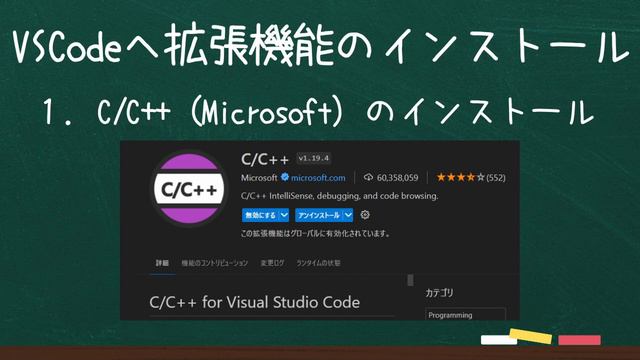Expand the dropdown arrow next to アンインストール
The height and width of the screenshot is (360, 640).
point(348,215)
